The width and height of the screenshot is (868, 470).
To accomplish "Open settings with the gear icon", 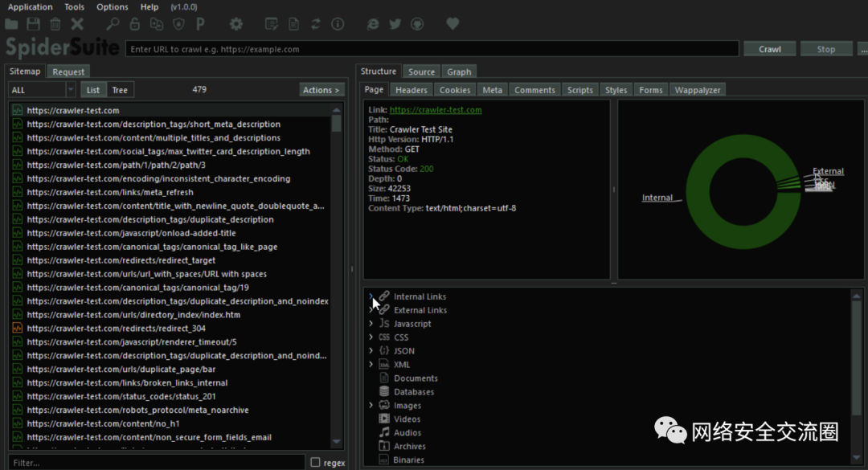I will pyautogui.click(x=236, y=24).
